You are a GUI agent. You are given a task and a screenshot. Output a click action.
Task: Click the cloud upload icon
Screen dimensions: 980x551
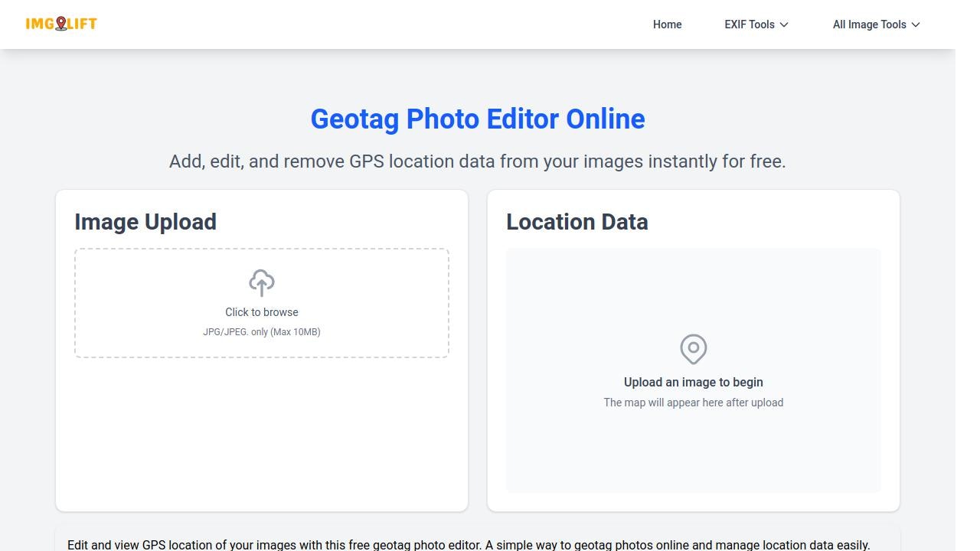pyautogui.click(x=262, y=282)
